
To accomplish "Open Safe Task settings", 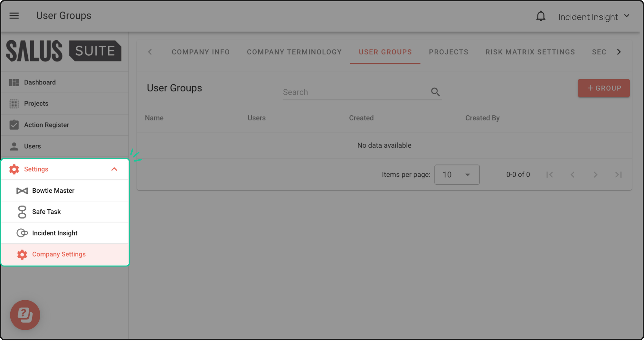I will (x=46, y=212).
